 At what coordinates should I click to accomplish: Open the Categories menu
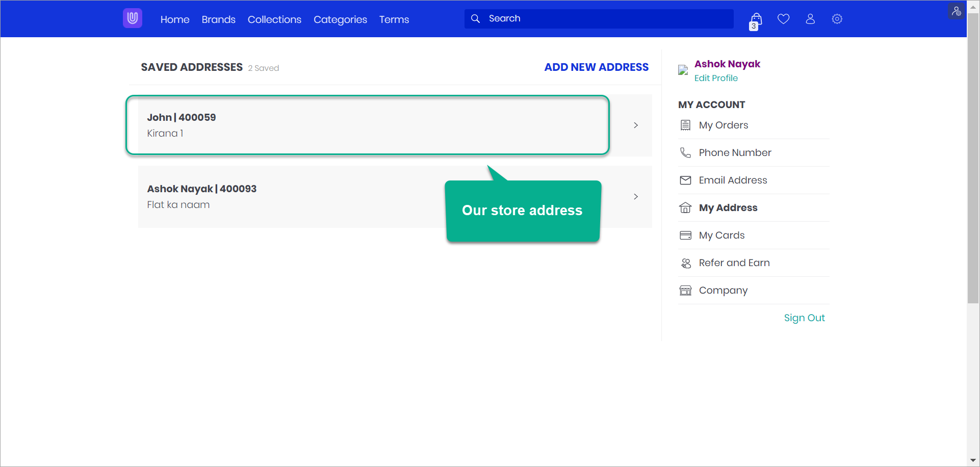(340, 19)
